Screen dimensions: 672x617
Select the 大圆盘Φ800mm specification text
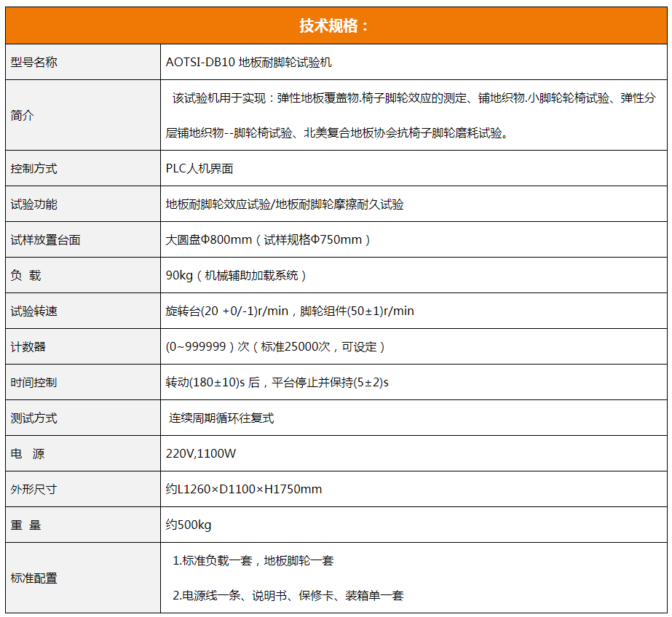coord(284,239)
